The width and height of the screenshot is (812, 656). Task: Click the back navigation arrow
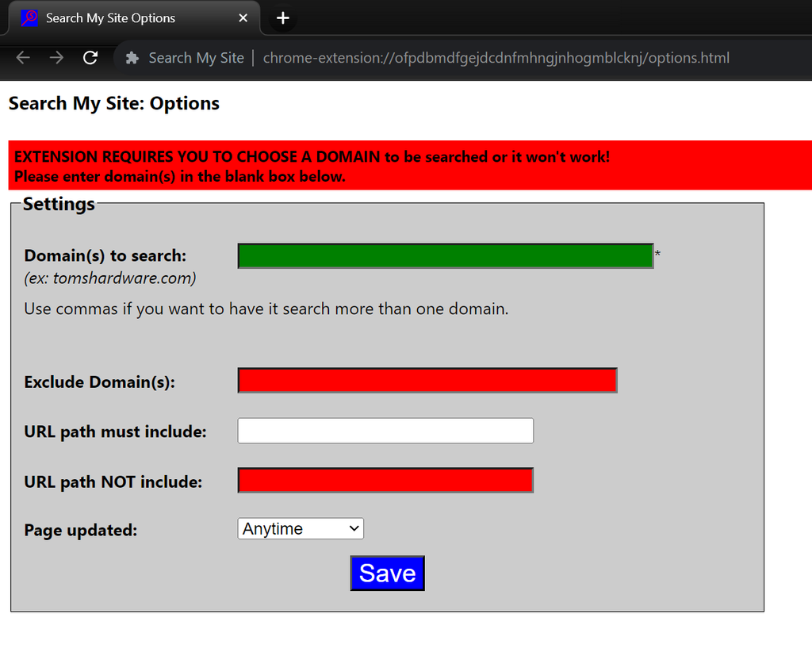tap(22, 57)
